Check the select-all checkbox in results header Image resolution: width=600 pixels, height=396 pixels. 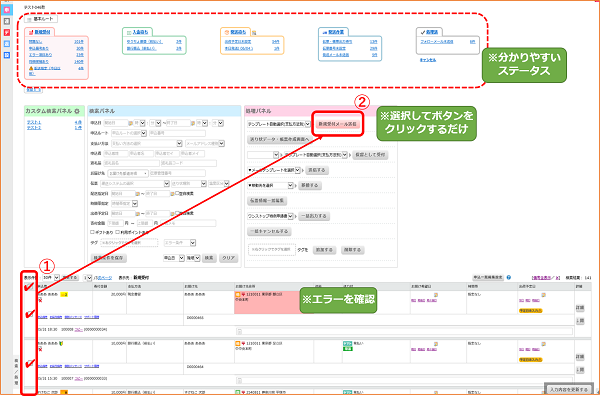pyautogui.click(x=30, y=287)
